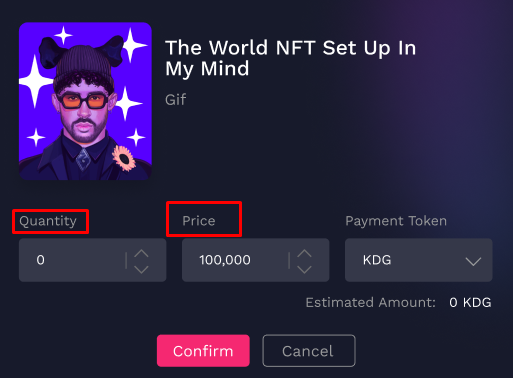Click the Price field showing 100,000
Viewport: 513px width, 378px height.
click(256, 260)
